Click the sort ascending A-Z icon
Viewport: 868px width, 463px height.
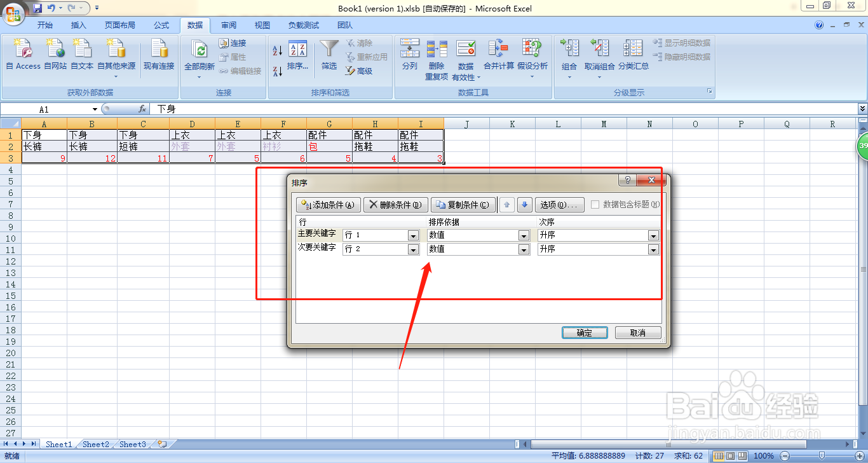[278, 50]
